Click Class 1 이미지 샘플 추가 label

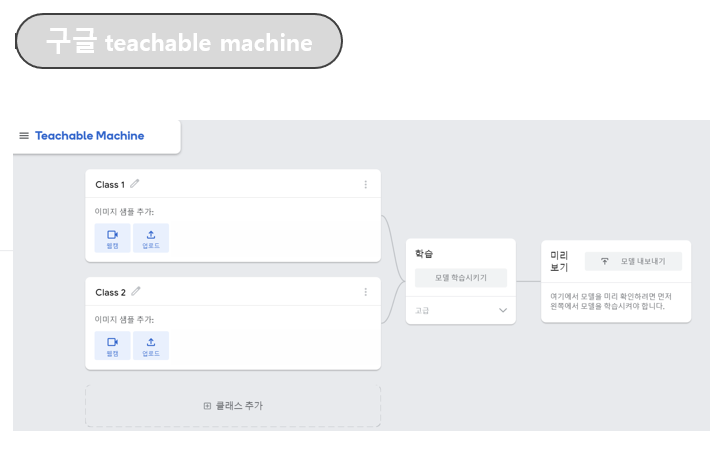pyautogui.click(x=124, y=212)
